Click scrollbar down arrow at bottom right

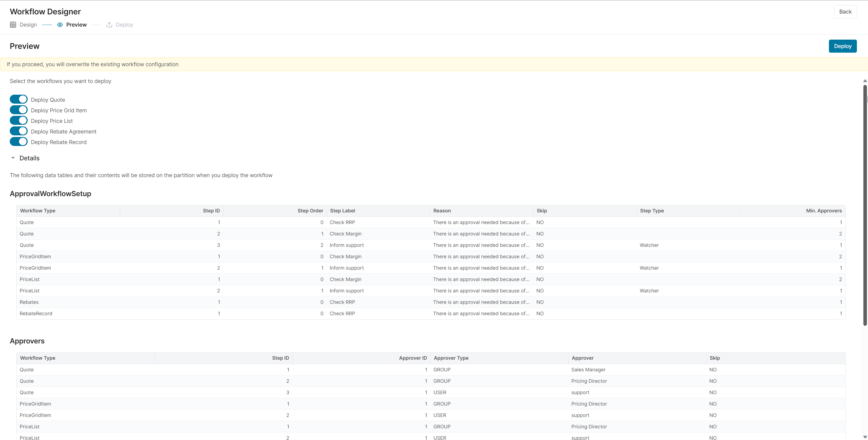click(865, 437)
